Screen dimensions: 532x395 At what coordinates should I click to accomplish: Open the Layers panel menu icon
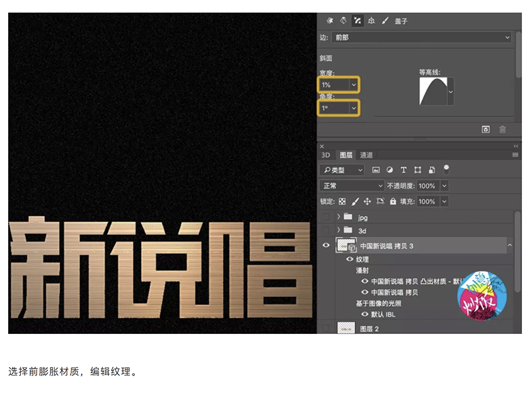515,155
